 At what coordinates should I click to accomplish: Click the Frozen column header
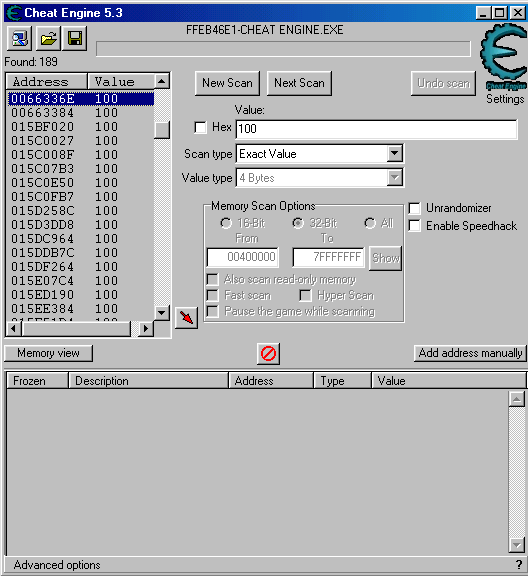(x=37, y=381)
